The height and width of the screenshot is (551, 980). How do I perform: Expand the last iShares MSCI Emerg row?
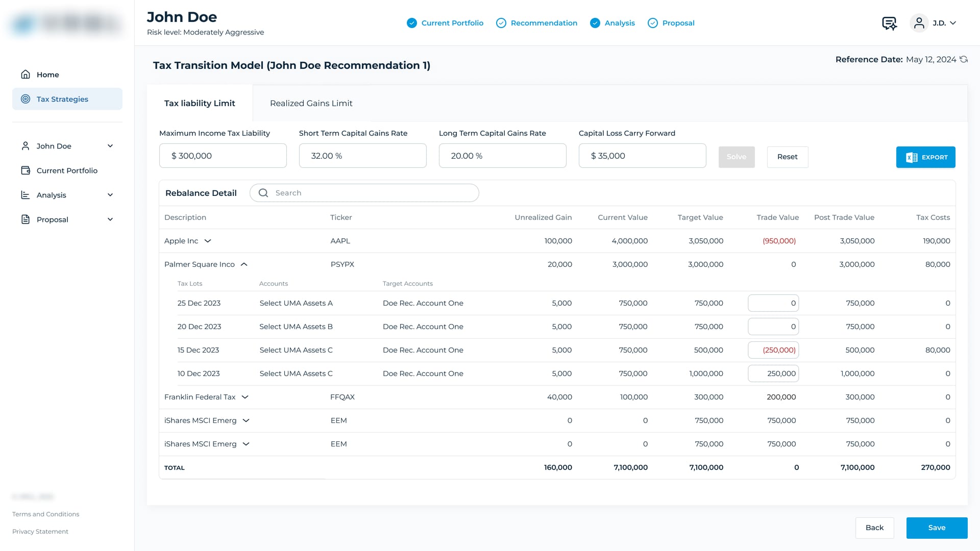246,444
